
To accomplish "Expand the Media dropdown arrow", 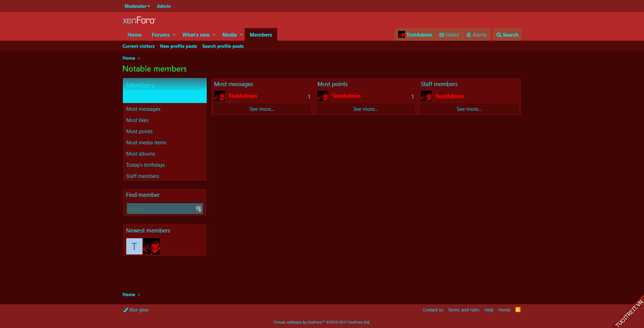I will [241, 35].
